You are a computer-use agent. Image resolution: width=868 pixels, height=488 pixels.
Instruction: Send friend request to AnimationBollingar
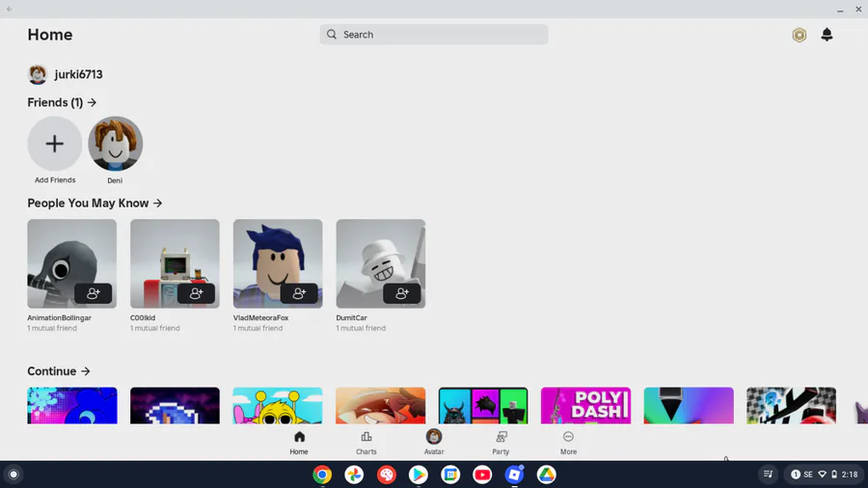93,293
